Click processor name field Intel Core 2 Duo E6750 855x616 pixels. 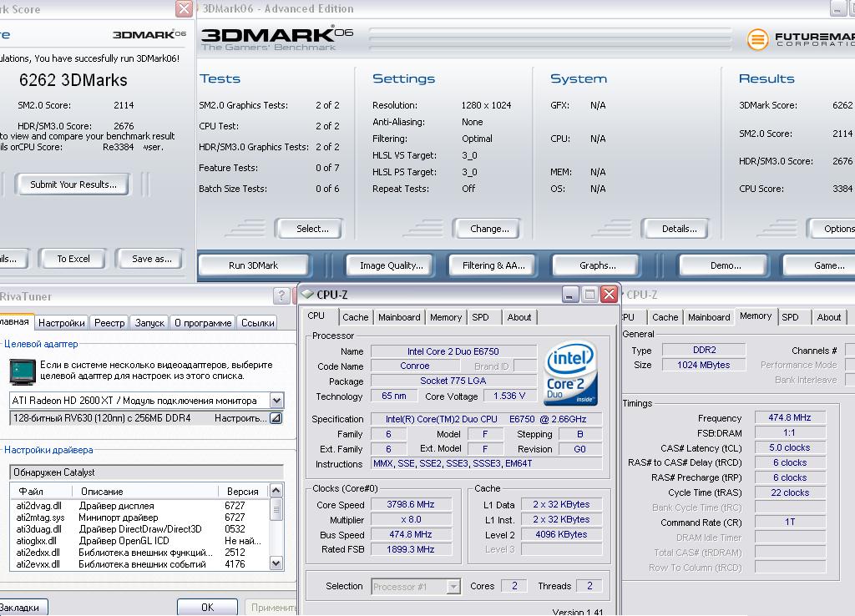coord(453,351)
